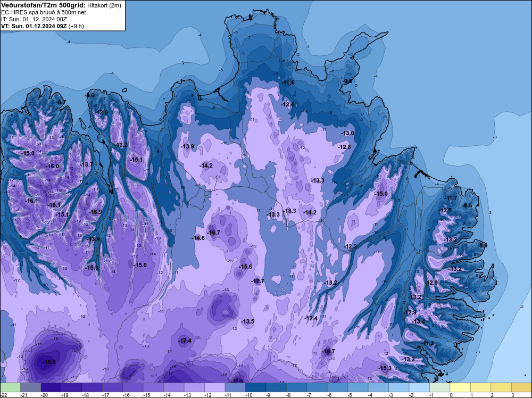The width and height of the screenshot is (532, 398).
Task: Click the -15.6 temperature value
Action: point(245,267)
